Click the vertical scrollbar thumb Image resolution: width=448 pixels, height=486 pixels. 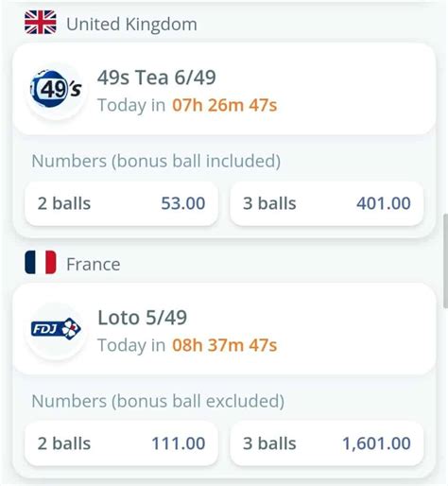(445, 261)
